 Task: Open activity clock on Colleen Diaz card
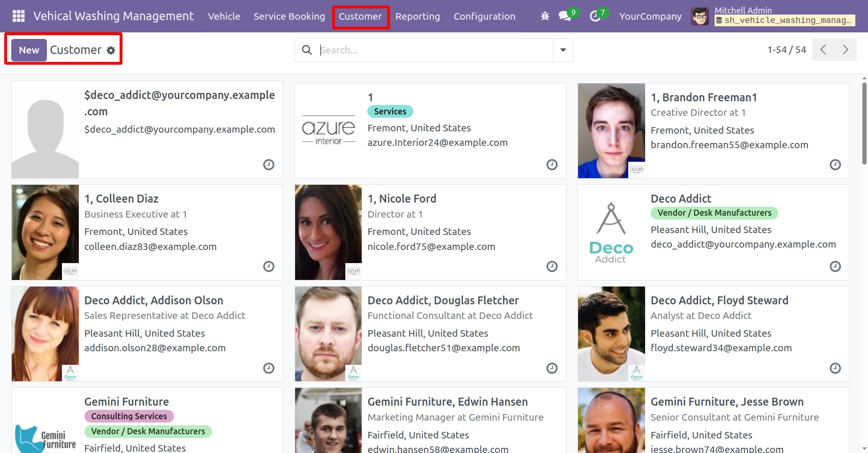[268, 266]
